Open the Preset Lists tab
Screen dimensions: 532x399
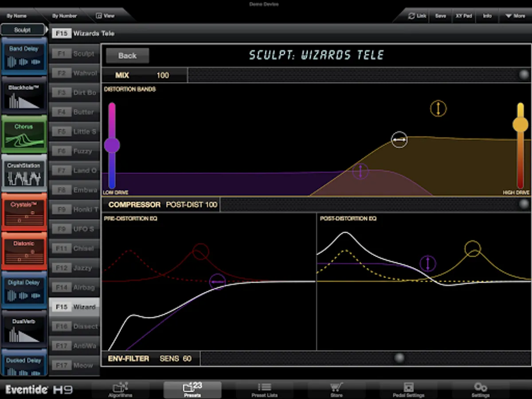(x=264, y=390)
